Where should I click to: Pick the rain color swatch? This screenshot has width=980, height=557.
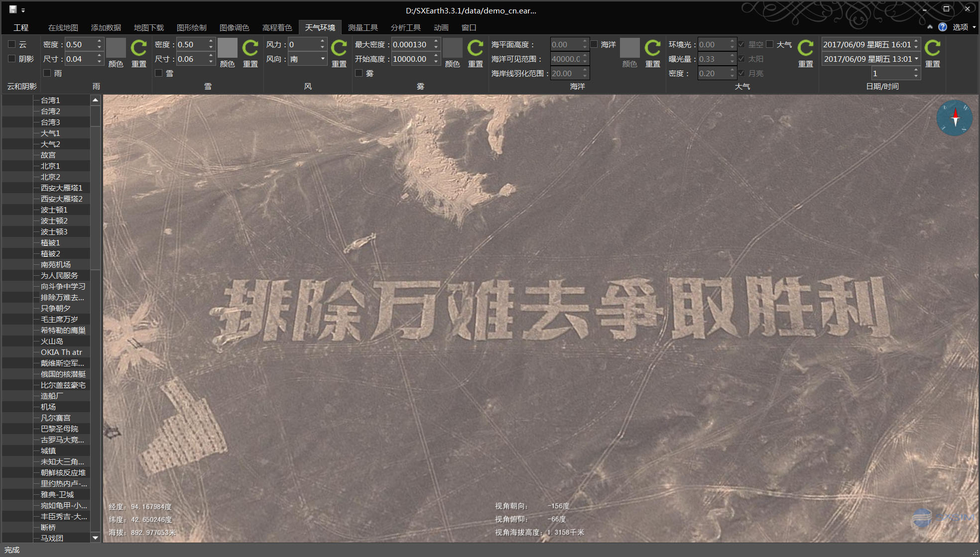pos(116,48)
